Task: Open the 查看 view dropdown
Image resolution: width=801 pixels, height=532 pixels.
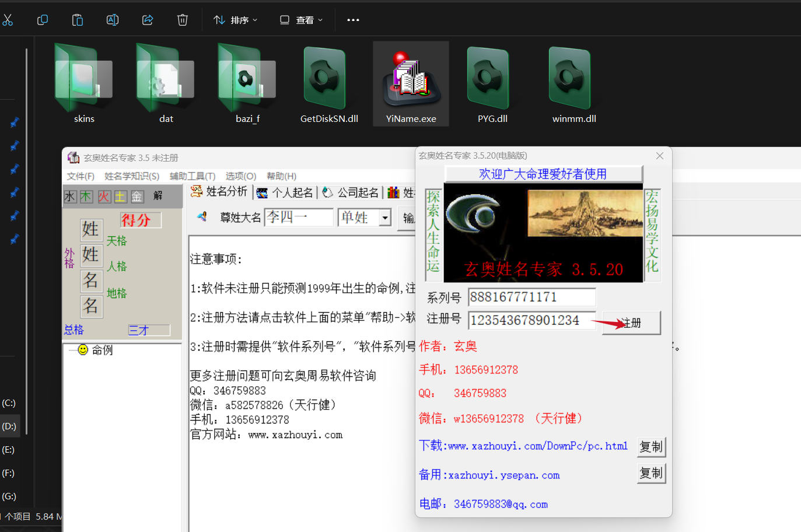Action: [301, 20]
